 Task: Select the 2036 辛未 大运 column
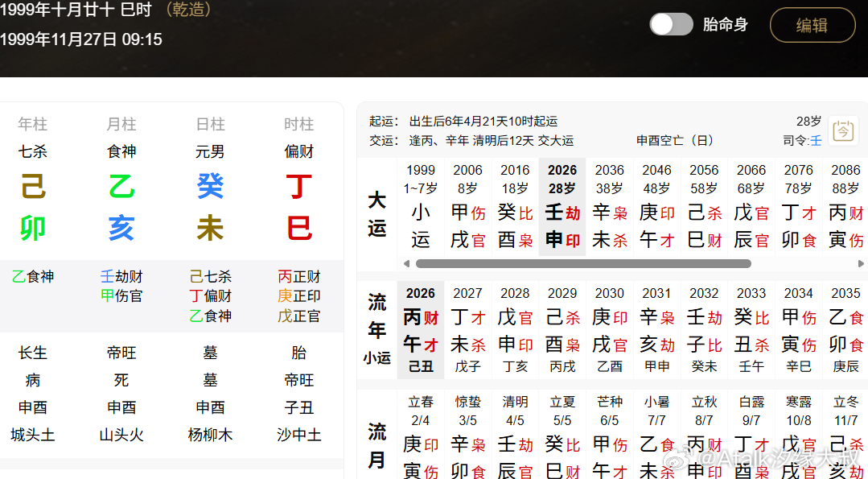tap(610, 207)
